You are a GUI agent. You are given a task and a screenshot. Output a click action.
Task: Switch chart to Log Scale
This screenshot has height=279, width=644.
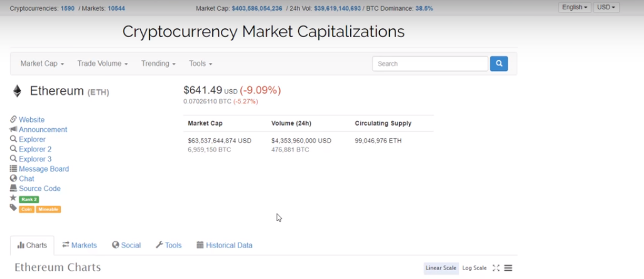coord(475,268)
